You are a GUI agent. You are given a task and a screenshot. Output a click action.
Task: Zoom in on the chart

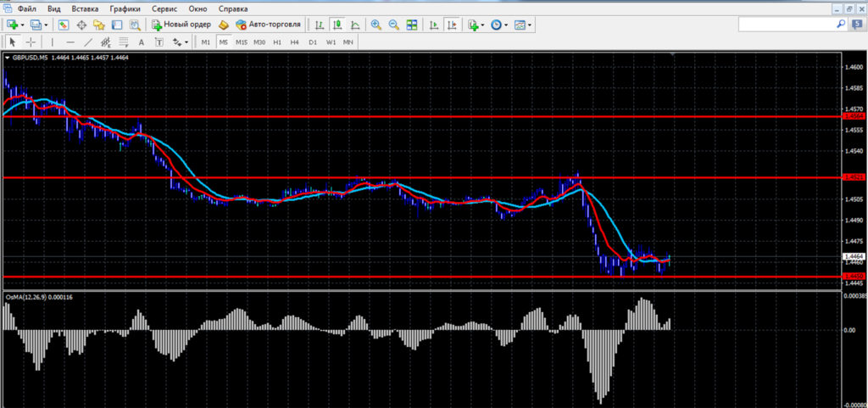point(376,25)
